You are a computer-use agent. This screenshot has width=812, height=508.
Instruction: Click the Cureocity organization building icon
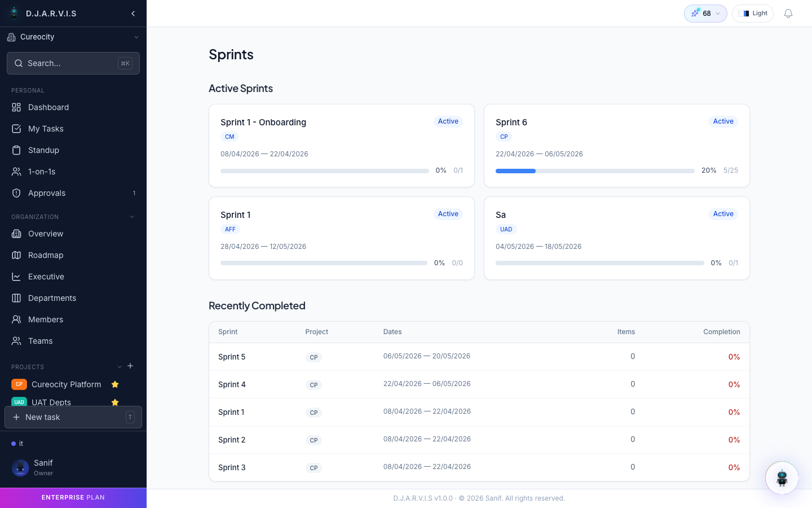point(11,37)
